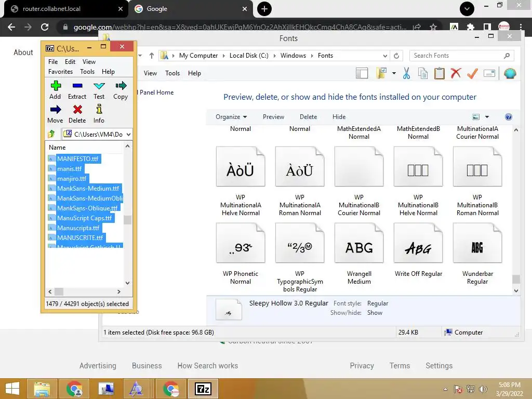Screen dimensions: 532x399
Task: Select the WP Phonetic Normal font thumbnail
Action: [240, 243]
